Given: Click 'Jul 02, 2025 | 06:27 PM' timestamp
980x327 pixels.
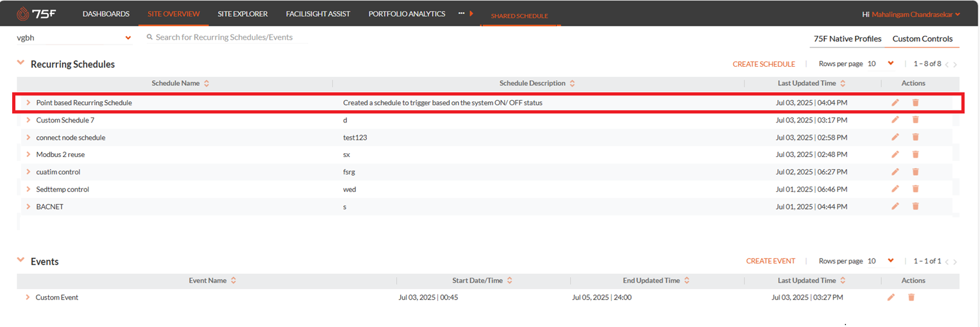Looking at the screenshot, I should (x=811, y=172).
